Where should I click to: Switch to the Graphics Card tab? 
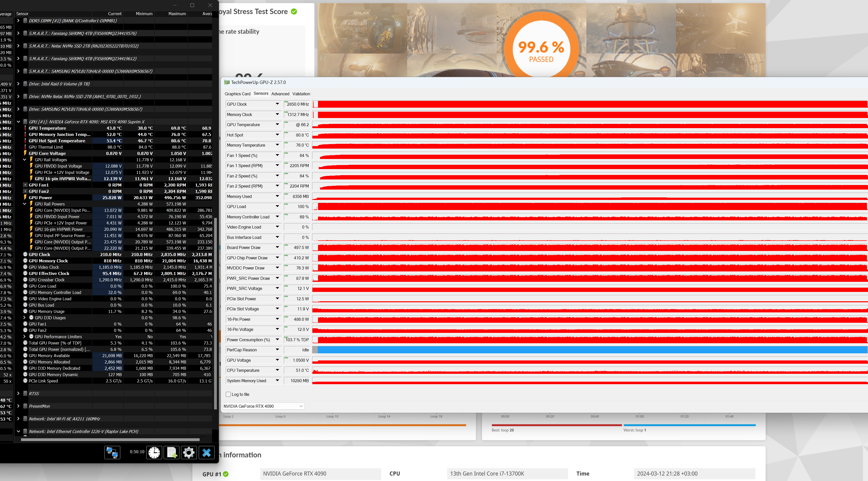237,94
